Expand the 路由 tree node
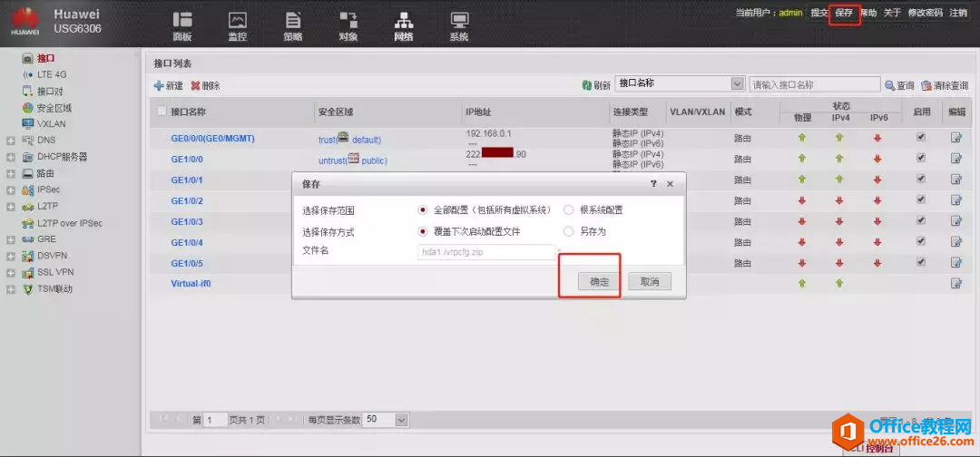This screenshot has height=457, width=980. coord(11,173)
